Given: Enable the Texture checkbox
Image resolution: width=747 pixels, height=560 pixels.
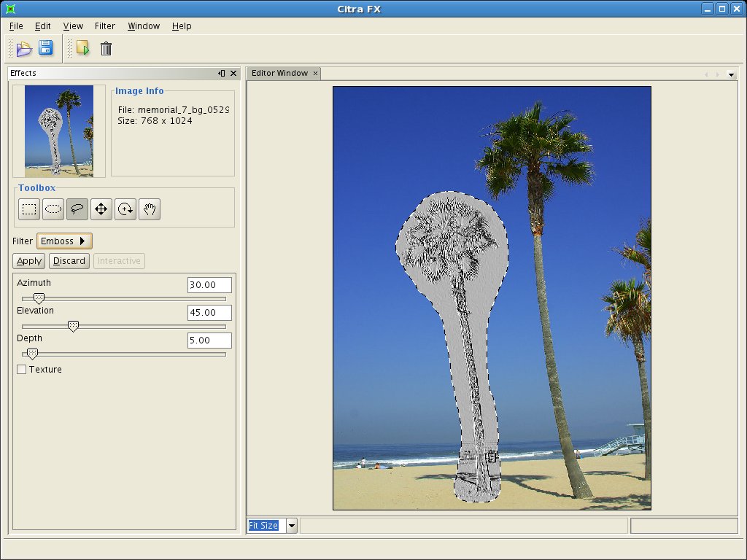Looking at the screenshot, I should click(x=22, y=370).
